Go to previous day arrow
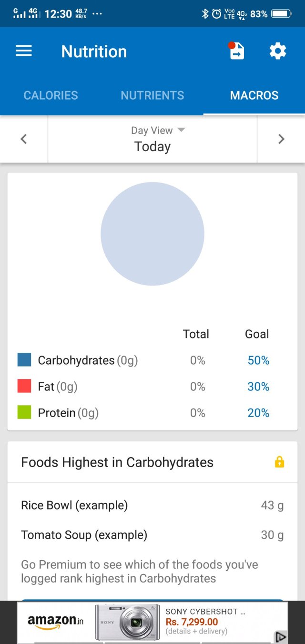 pyautogui.click(x=24, y=139)
